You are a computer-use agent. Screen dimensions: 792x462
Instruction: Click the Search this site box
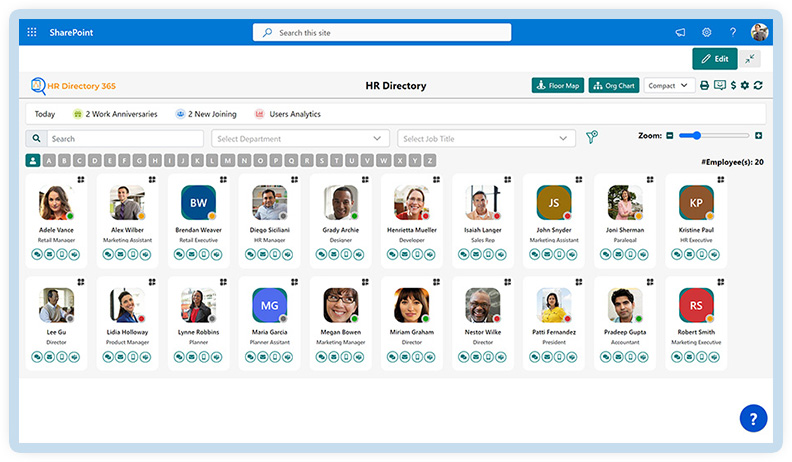click(x=382, y=32)
